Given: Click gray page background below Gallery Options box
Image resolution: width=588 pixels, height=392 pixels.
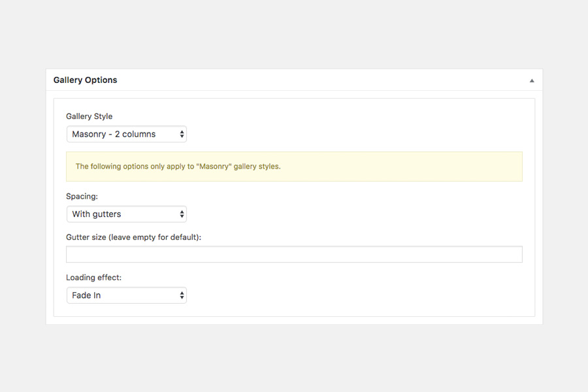Looking at the screenshot, I should (294, 359).
